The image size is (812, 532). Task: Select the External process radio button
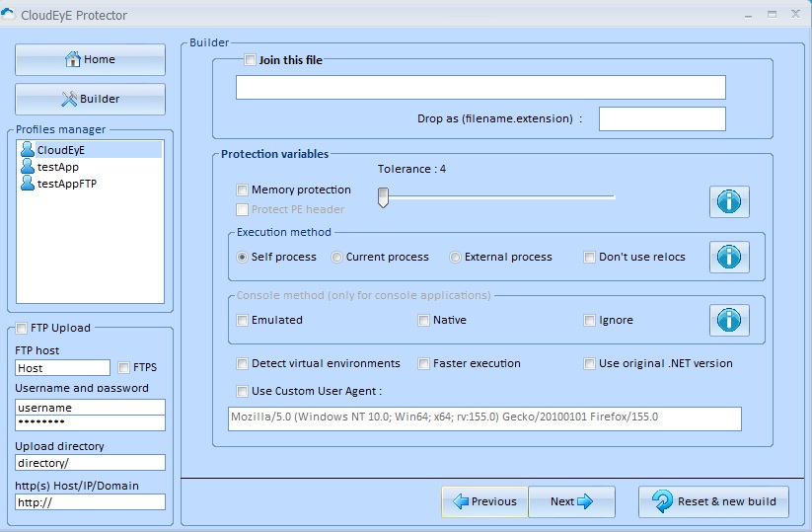[455, 257]
